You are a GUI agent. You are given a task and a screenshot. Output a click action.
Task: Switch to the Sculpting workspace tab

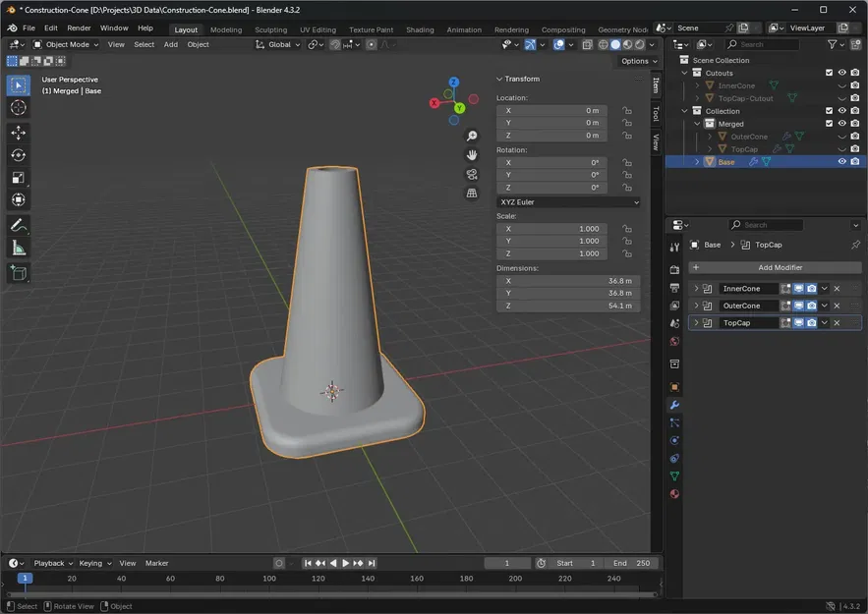270,29
